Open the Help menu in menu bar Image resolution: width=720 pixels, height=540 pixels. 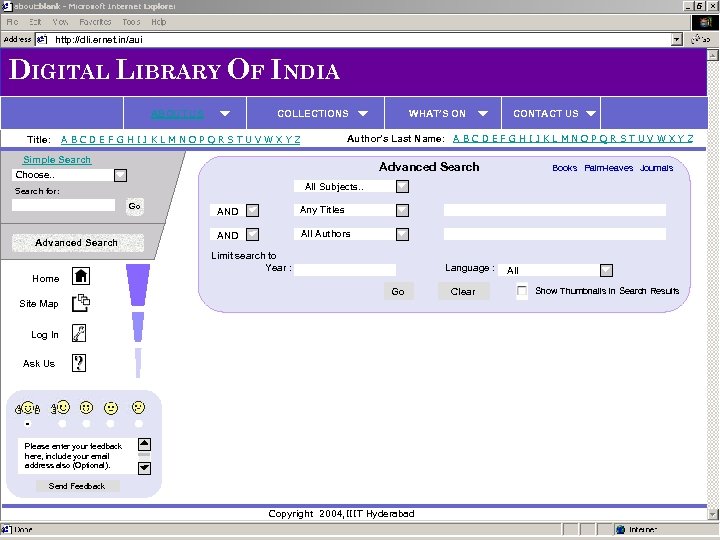point(159,22)
